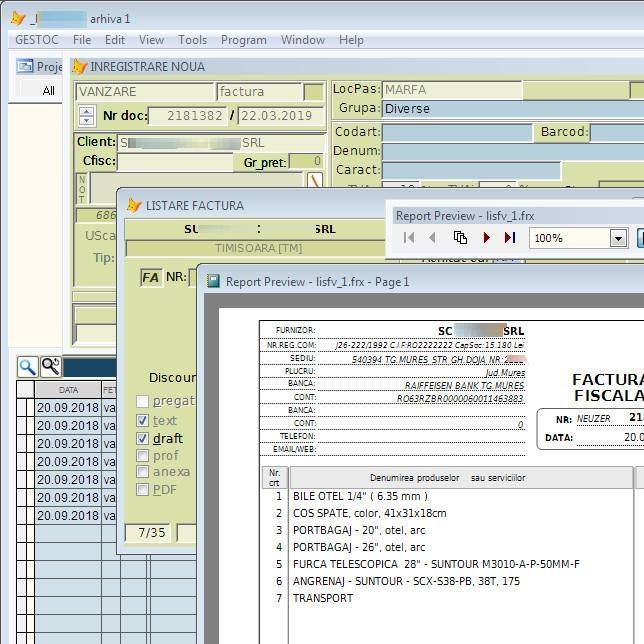This screenshot has height=644, width=644.
Task: Click the LocPas MARFA field
Action: [452, 90]
